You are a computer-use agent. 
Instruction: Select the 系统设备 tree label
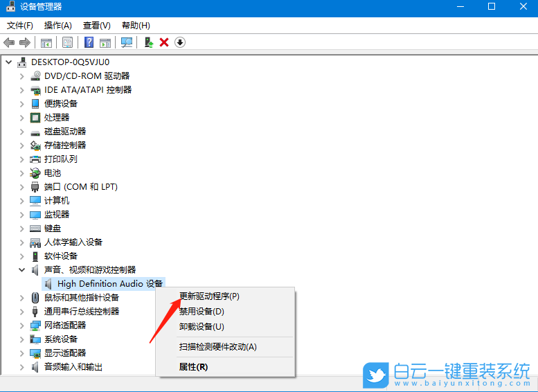(61, 339)
